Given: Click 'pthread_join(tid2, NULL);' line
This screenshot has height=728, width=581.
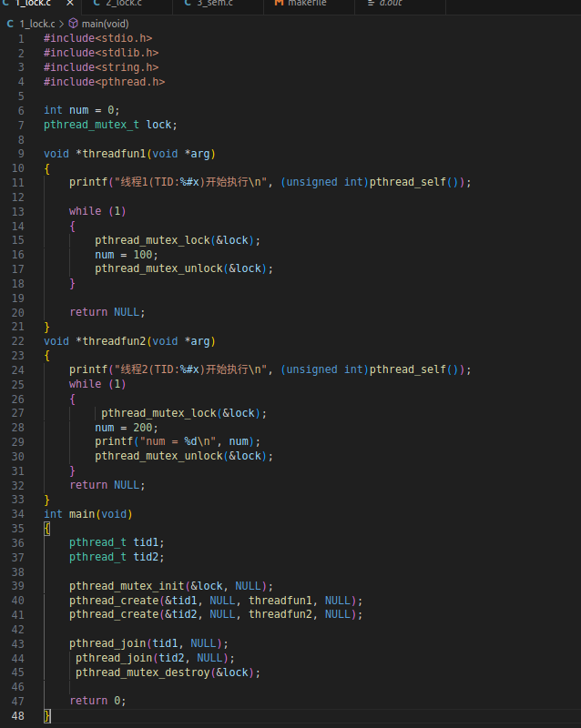Looking at the screenshot, I should pos(155,658).
